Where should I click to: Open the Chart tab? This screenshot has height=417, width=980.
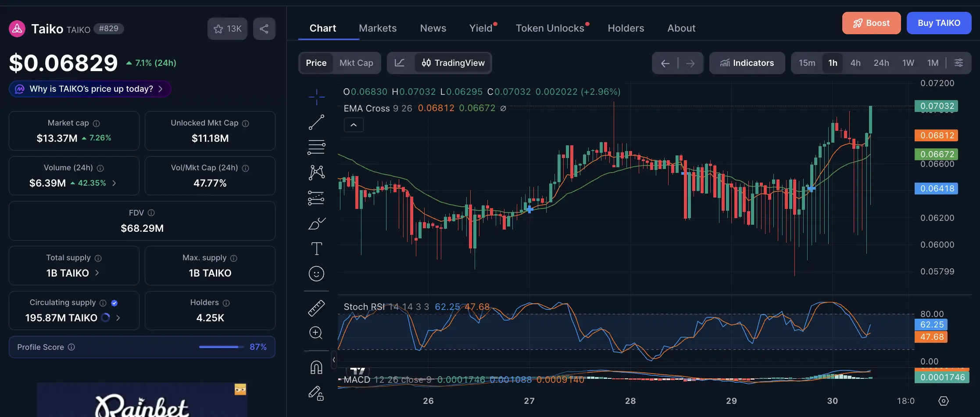click(x=323, y=28)
